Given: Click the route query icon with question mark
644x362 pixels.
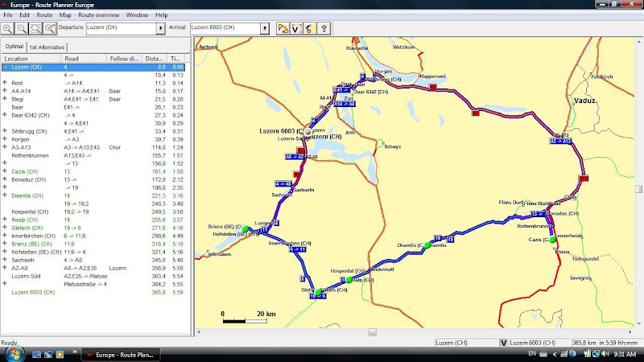Looking at the screenshot, I should [x=310, y=28].
